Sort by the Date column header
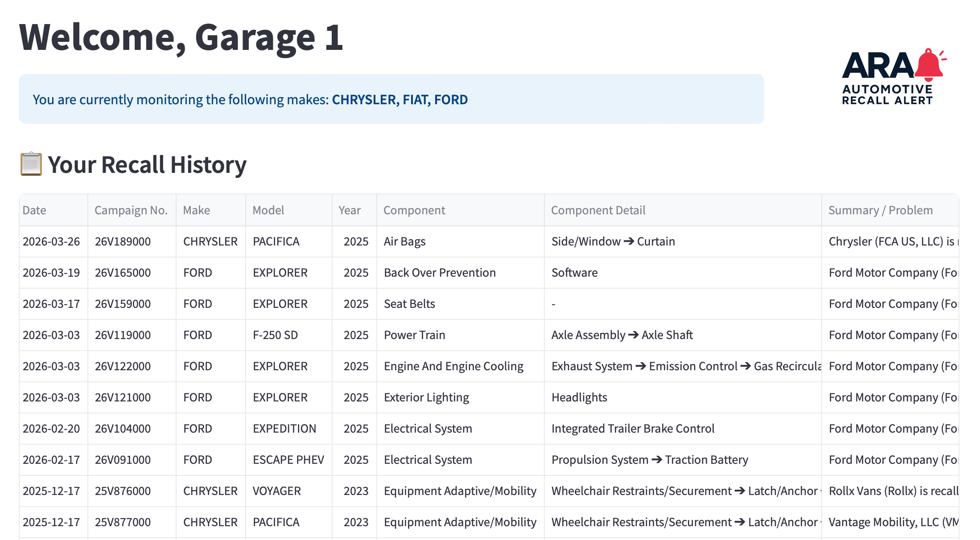980x540 pixels. [54, 210]
